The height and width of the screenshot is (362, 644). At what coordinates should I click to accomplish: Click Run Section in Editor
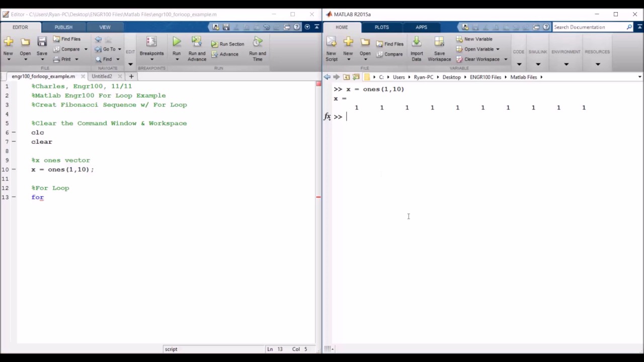227,44
